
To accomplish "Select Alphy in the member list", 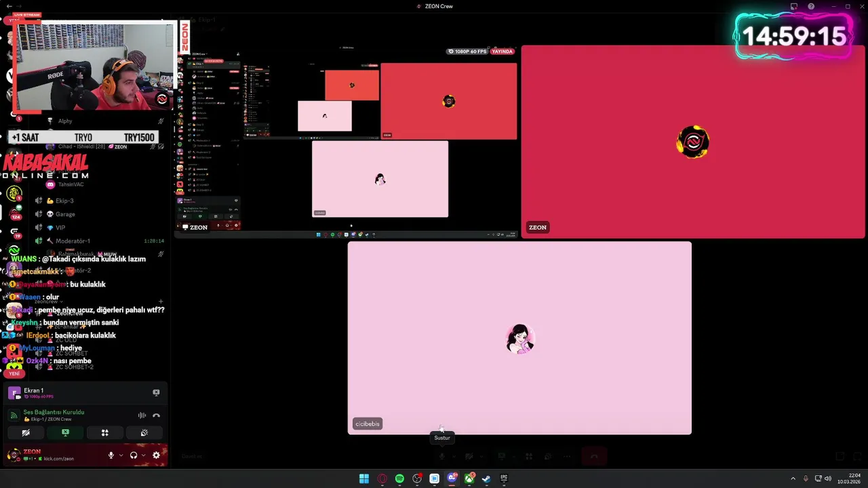I will [x=65, y=121].
